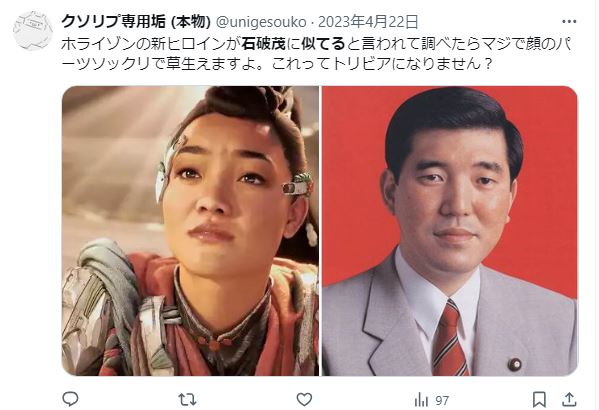Open the profile avatar of クソリプ専用垢
This screenshot has width=599, height=410.
(x=32, y=31)
